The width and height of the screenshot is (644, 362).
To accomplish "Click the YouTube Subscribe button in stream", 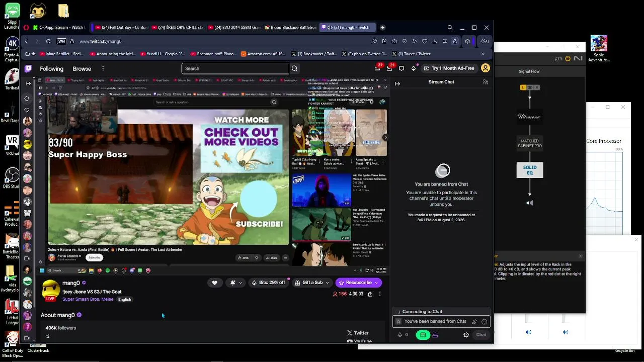I will [x=94, y=257].
